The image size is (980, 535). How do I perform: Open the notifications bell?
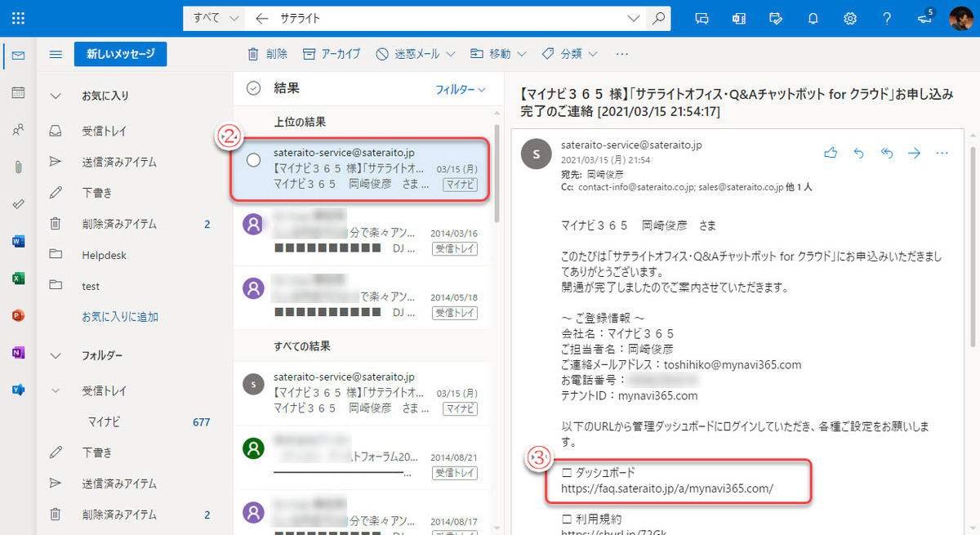pos(813,18)
